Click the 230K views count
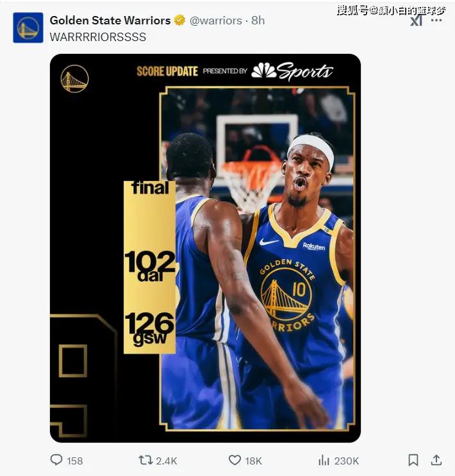Screen dimensions: 455x476 [347, 461]
